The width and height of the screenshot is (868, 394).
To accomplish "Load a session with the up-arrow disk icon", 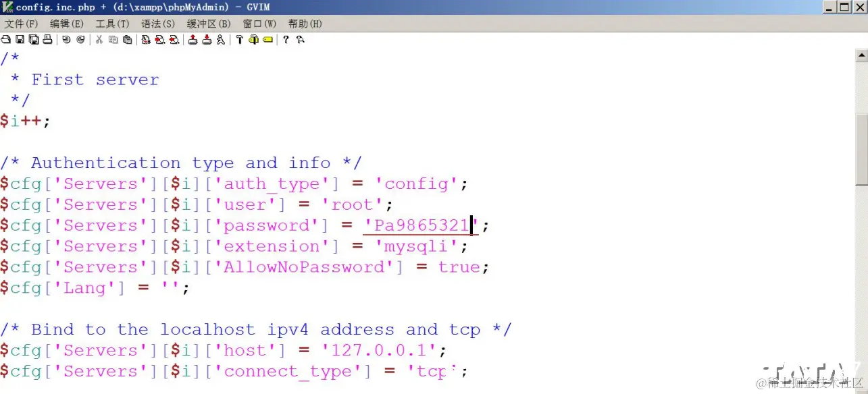I will pos(193,40).
